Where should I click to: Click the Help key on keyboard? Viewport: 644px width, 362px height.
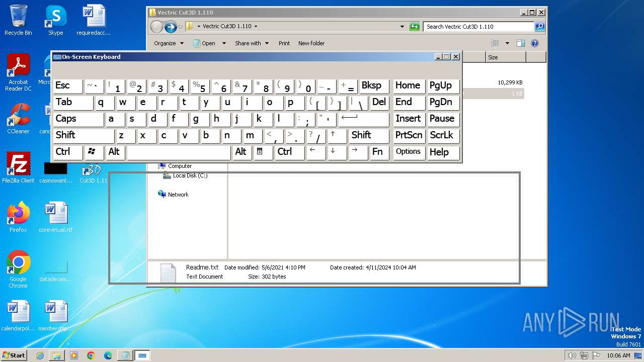coord(443,152)
